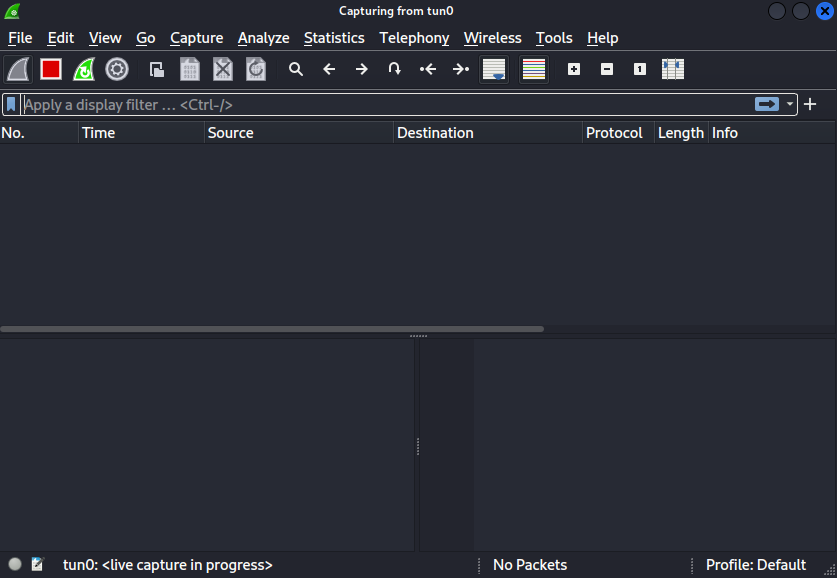Go back to previous packet arrow

coord(329,69)
